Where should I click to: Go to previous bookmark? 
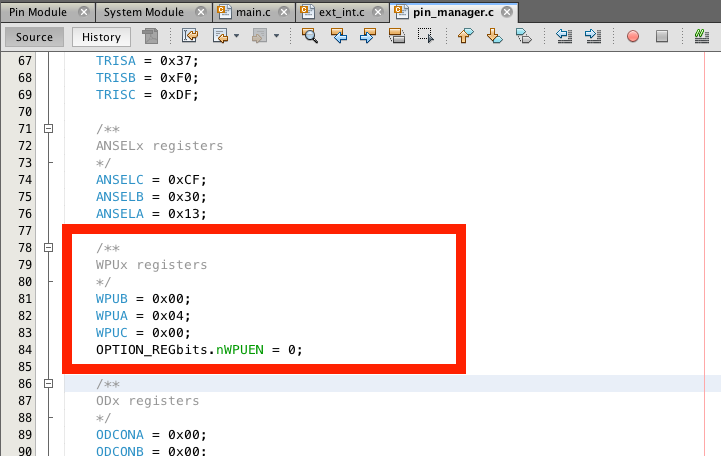tap(465, 36)
